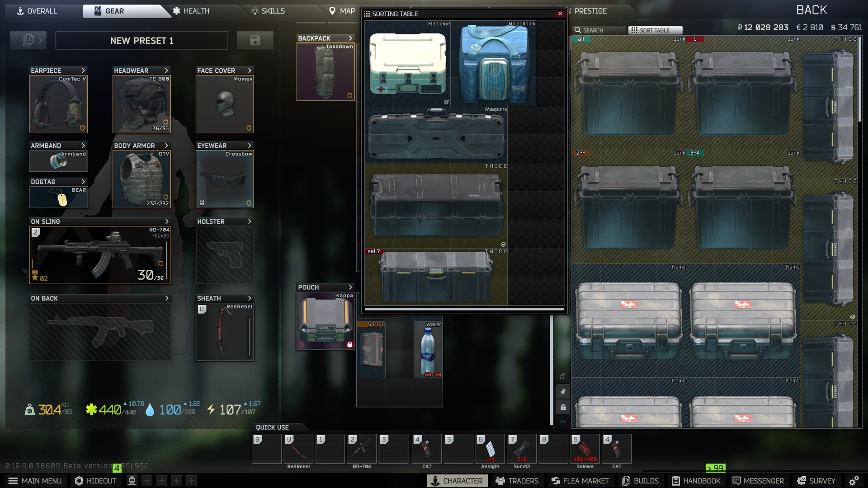Select the Junk box tagged 1
Viewport: 868px width, 488px height.
[x=743, y=93]
